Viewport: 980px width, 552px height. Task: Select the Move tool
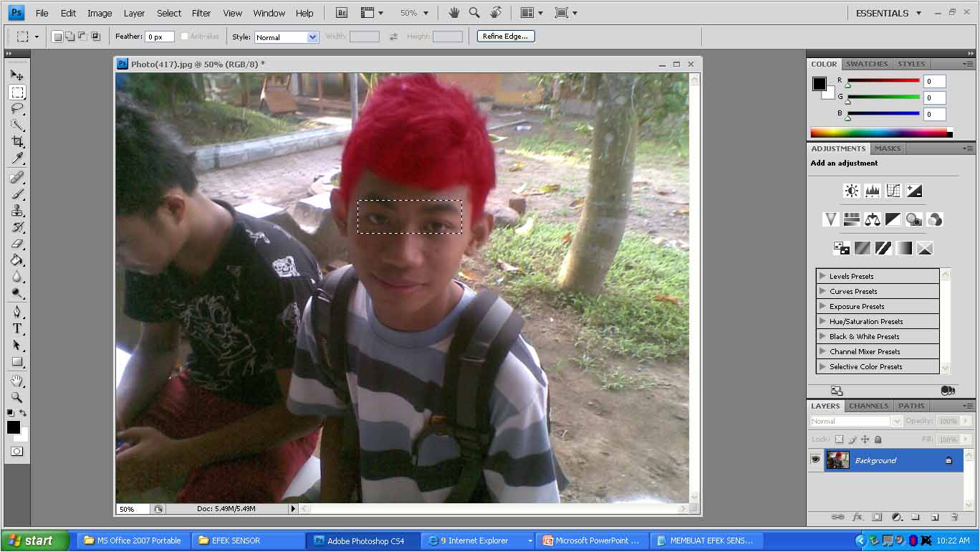click(x=17, y=75)
